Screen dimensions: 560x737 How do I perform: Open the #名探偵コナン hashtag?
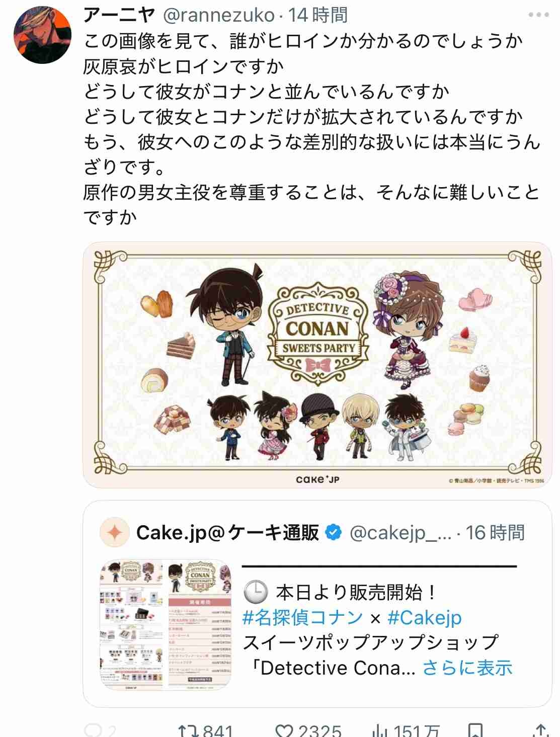click(303, 617)
